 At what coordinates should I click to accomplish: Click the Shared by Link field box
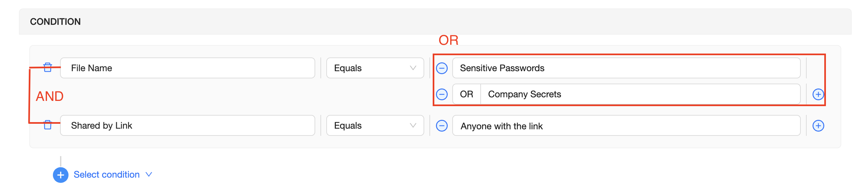coord(187,125)
